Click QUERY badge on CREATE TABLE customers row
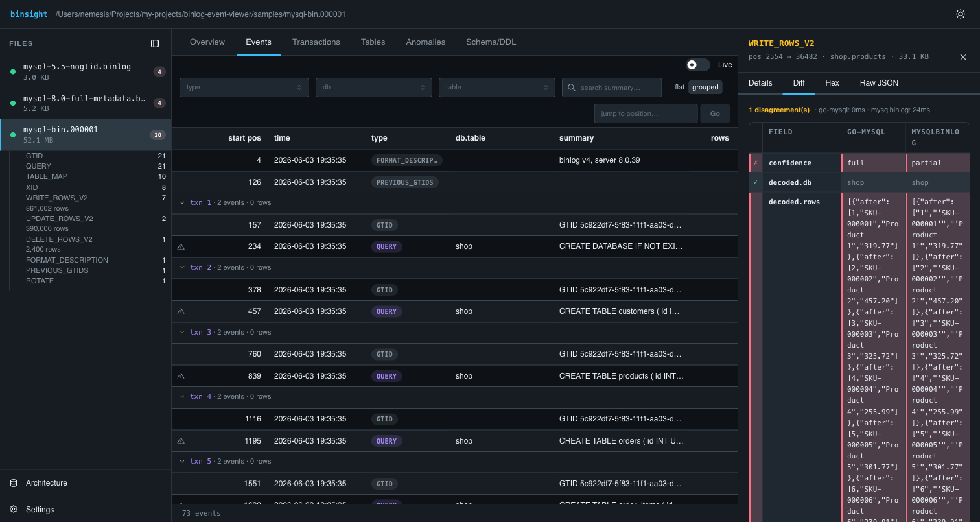This screenshot has height=522, width=980. [386, 311]
